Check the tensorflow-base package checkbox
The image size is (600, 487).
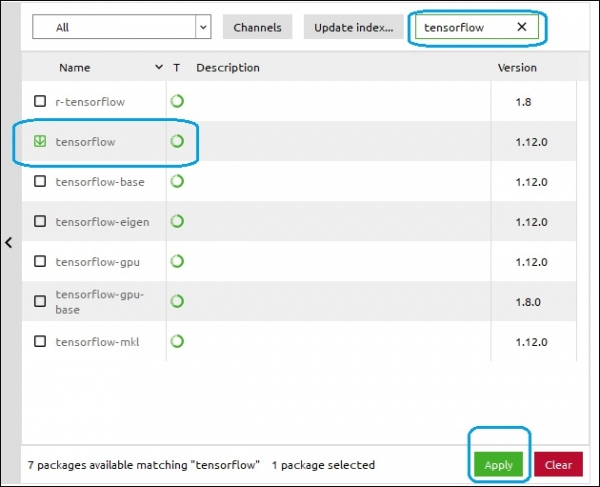[40, 181]
